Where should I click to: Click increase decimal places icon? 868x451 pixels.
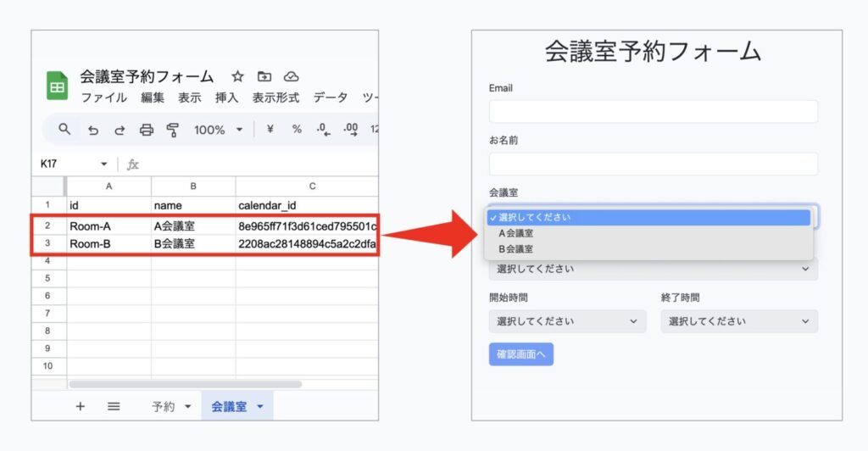[x=350, y=130]
